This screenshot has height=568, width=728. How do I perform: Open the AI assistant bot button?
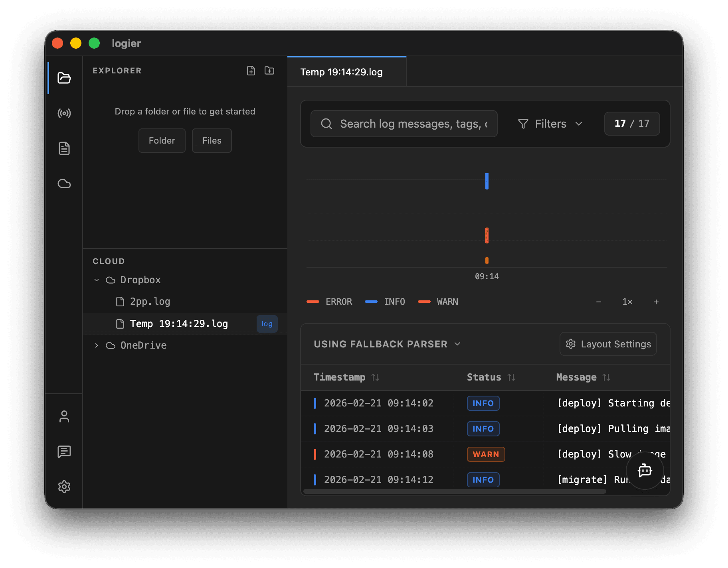pyautogui.click(x=645, y=471)
